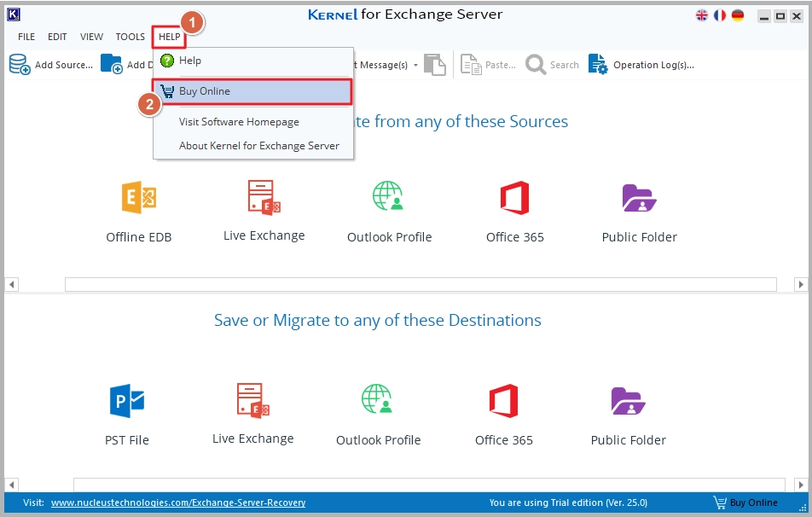Switch language to German flag
The image size is (812, 517).
(x=738, y=15)
